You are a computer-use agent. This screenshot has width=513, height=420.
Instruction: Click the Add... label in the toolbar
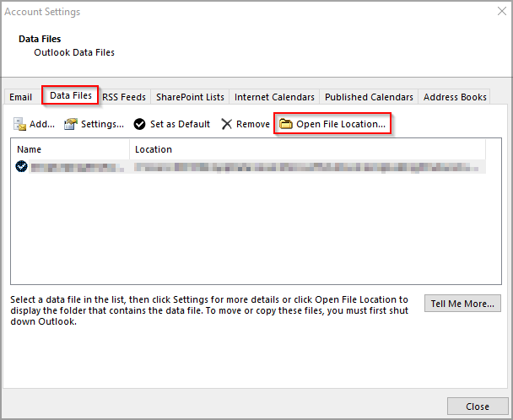42,124
